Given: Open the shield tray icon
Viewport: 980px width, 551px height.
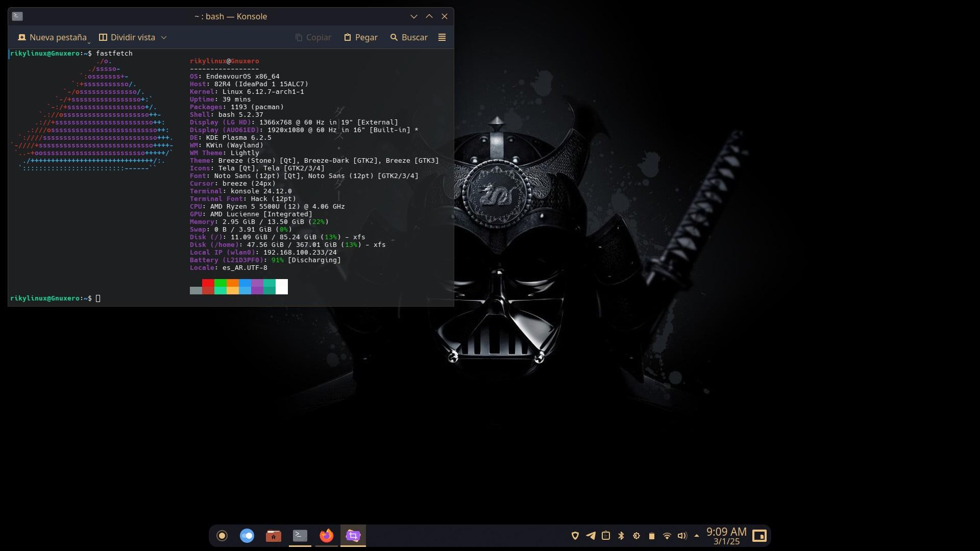Looking at the screenshot, I should pos(575,536).
